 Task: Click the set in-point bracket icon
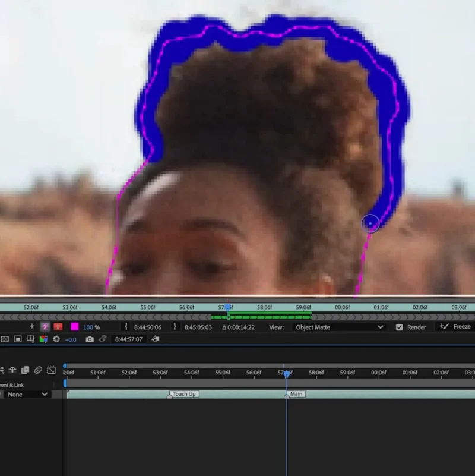click(x=125, y=327)
